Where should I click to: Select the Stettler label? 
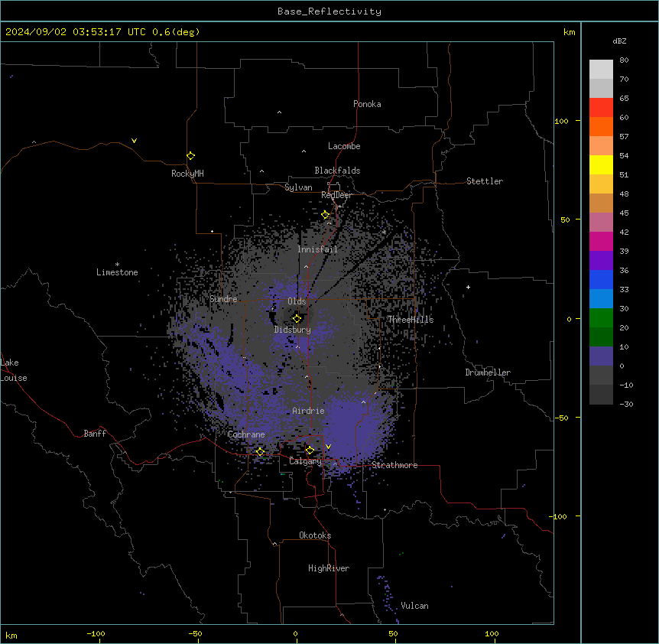pos(484,181)
